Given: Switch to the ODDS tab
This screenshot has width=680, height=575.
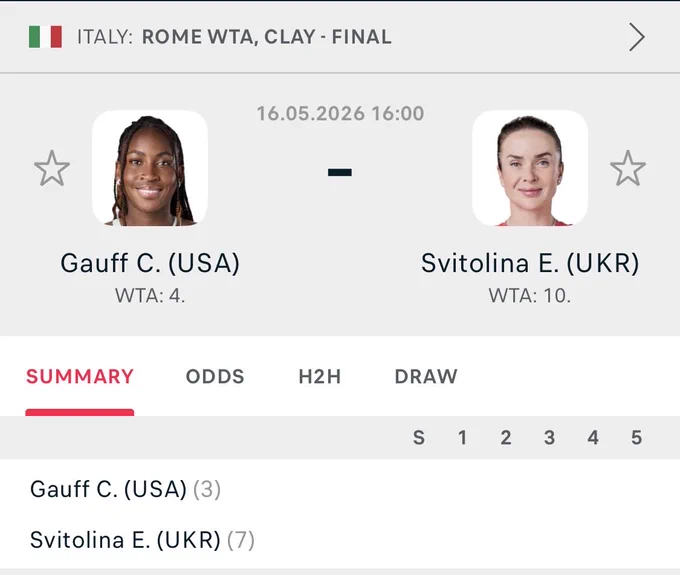Looking at the screenshot, I should coord(215,376).
